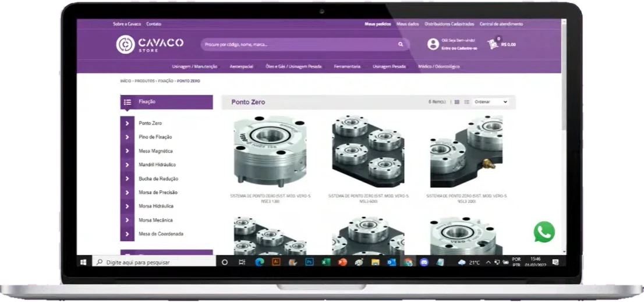Screen dimensions: 644x302
Task: Open the Ordenar sort dropdown
Action: point(491,102)
